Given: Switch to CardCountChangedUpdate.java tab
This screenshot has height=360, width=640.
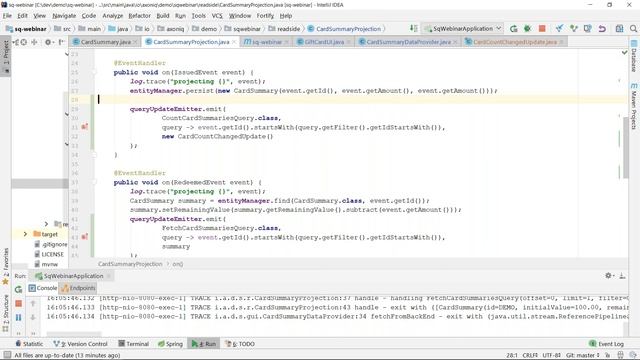Looking at the screenshot, I should 515,42.
